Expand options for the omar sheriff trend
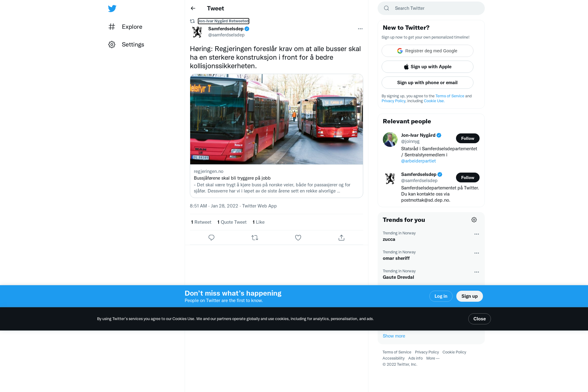588x392 pixels. [477, 253]
